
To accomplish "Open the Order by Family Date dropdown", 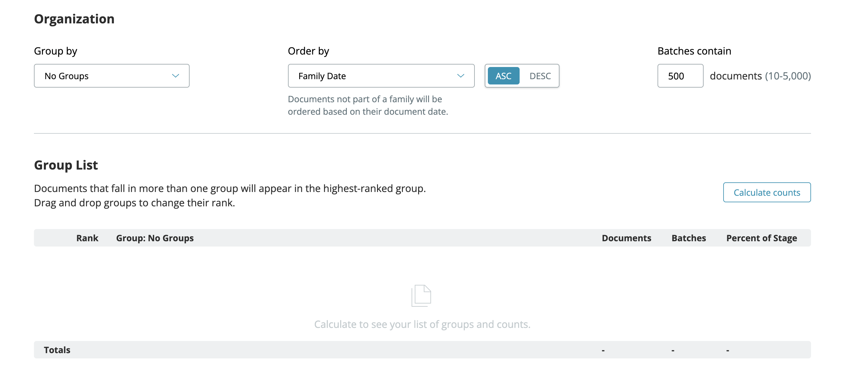I will pos(381,76).
